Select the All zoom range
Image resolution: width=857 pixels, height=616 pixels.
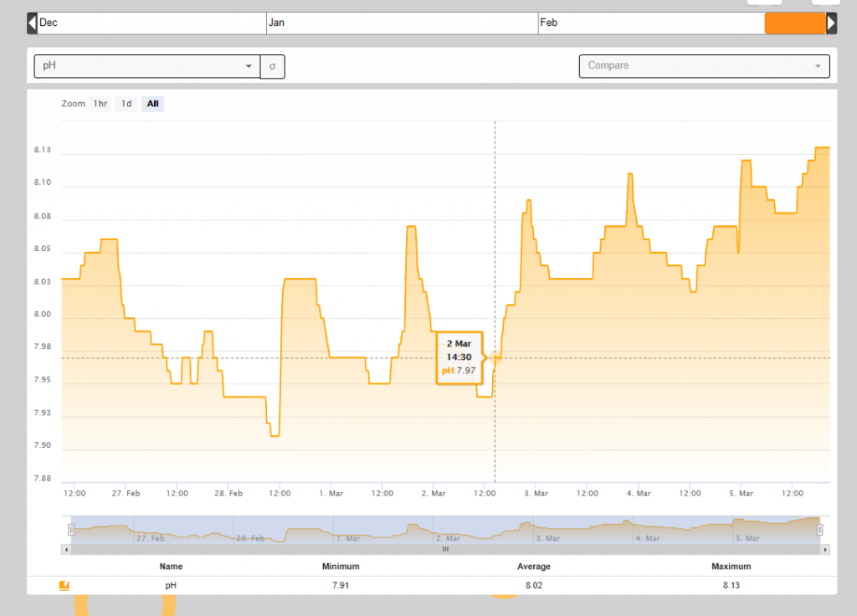coord(152,104)
